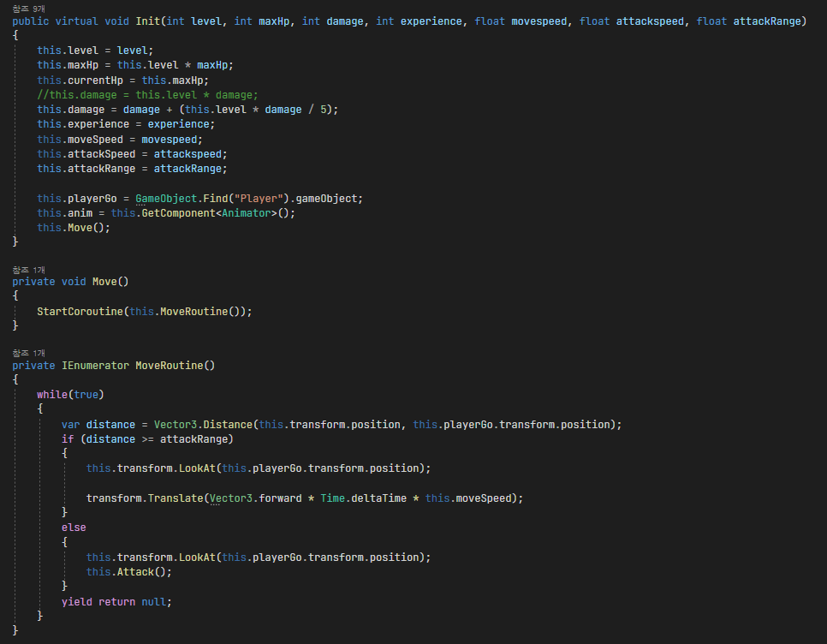Click the LookAt call inside the if block

pos(259,468)
